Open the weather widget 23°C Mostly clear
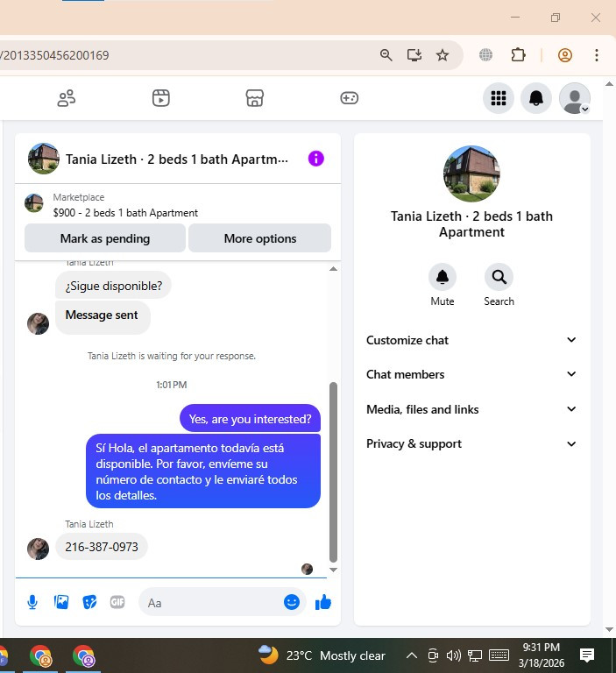 (322, 655)
